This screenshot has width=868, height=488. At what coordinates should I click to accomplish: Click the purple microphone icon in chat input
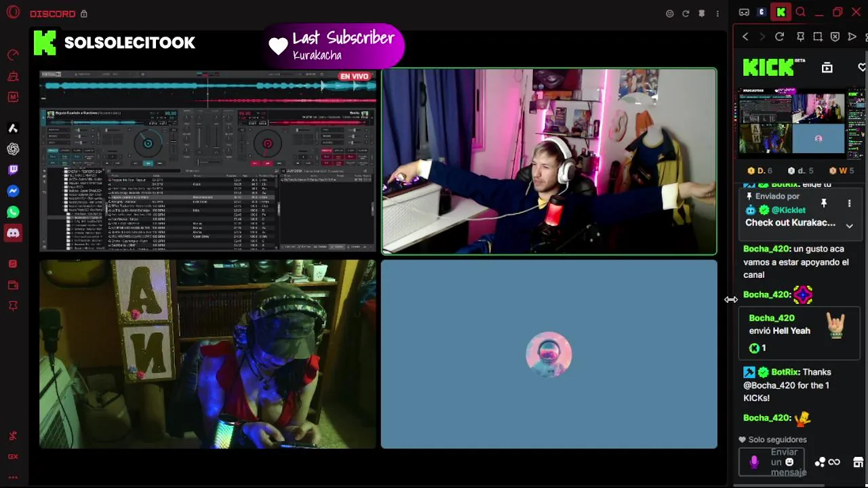(x=754, y=462)
